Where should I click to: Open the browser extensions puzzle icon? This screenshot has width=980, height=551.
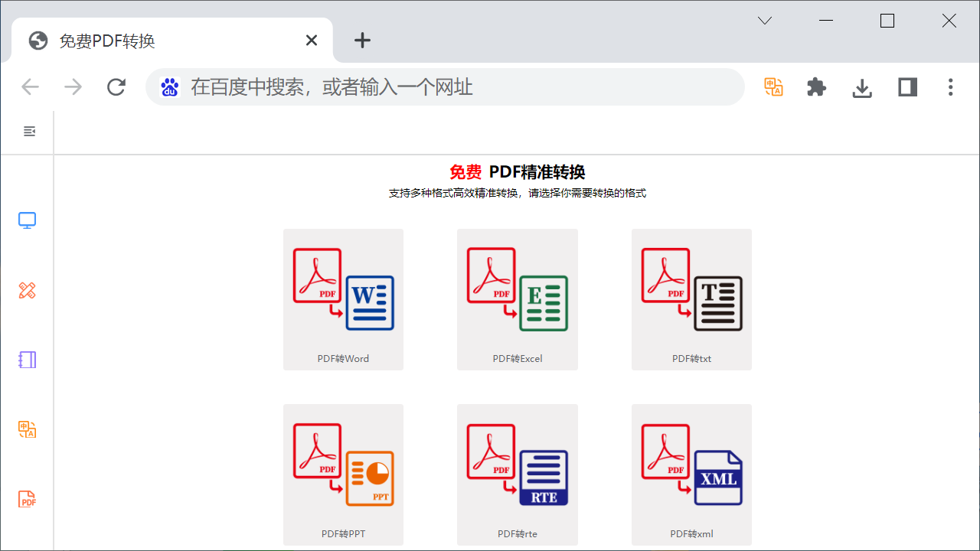coord(816,86)
